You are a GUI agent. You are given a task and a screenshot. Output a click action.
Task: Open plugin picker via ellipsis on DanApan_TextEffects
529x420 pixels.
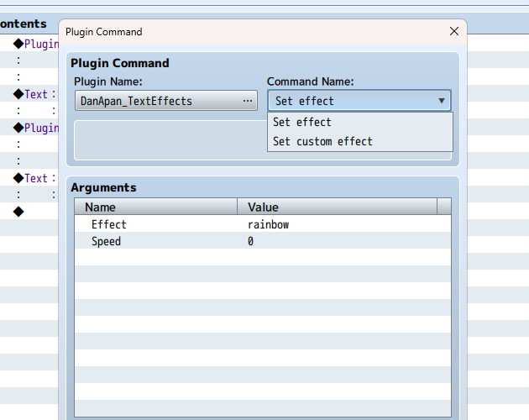[248, 101]
